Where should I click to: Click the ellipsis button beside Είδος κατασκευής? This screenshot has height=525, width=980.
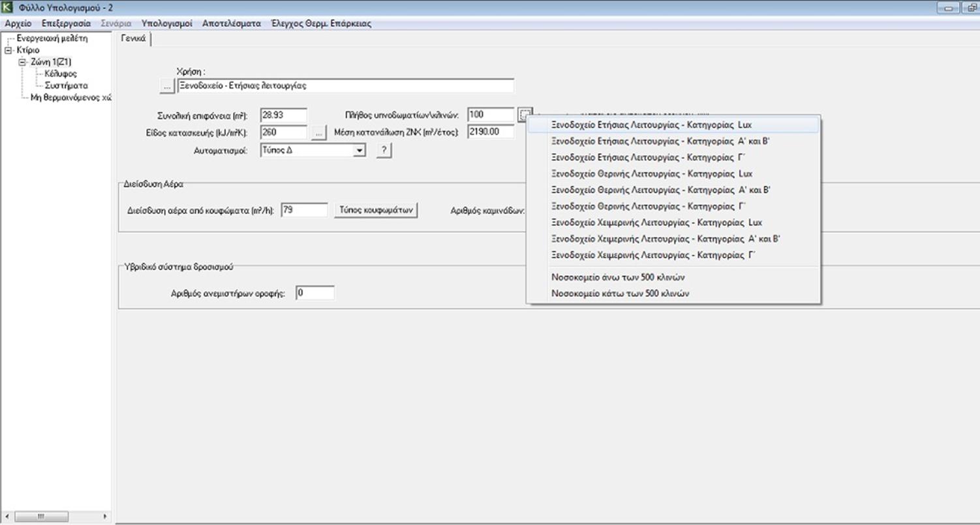[318, 132]
